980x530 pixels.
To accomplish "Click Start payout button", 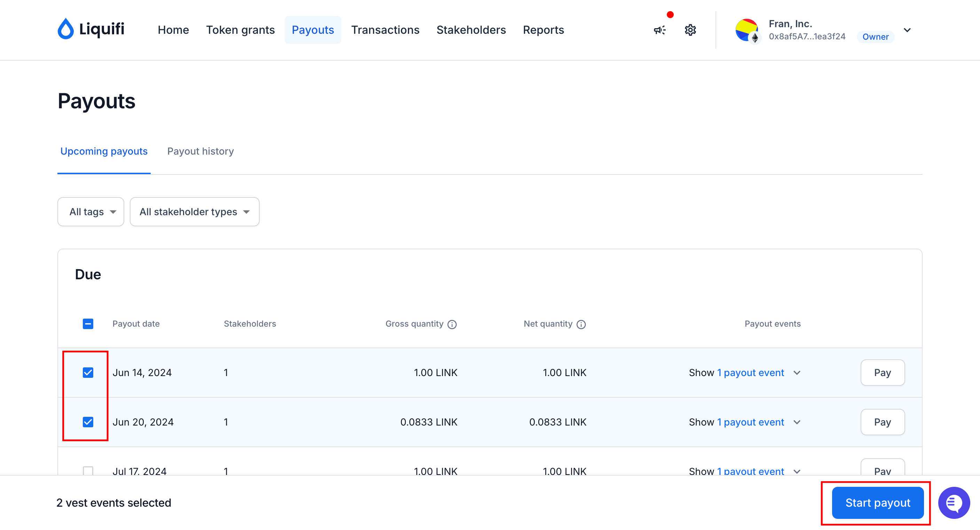I will coord(878,502).
